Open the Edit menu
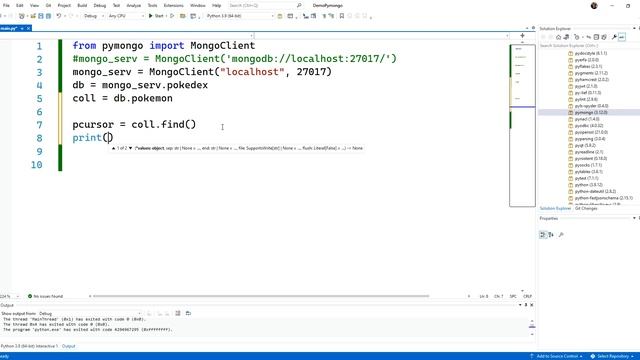This screenshot has width=640, height=360. [20, 6]
